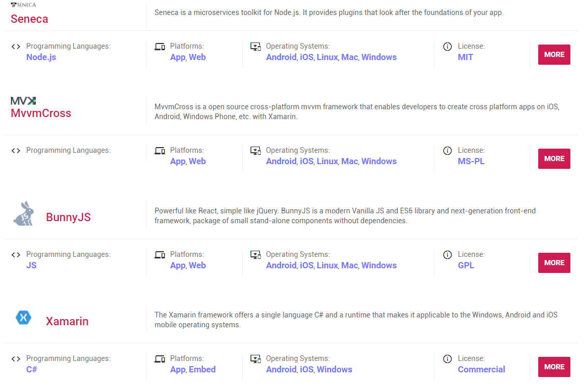This screenshot has height=390, width=588.
Task: Open the Commercial license link
Action: pyautogui.click(x=482, y=370)
